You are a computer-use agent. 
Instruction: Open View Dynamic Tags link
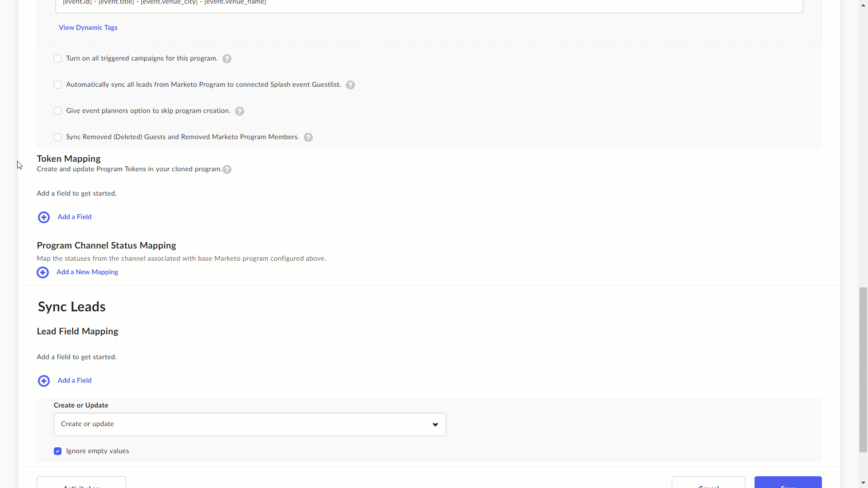point(88,28)
